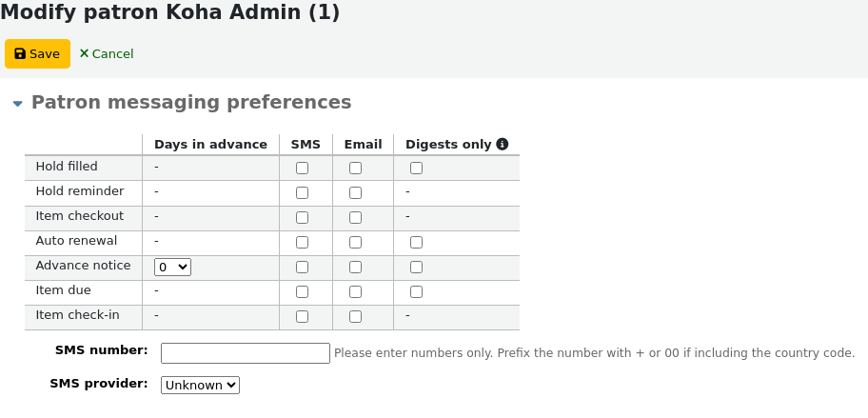Tick SMS checkbox for Item check-in

click(x=302, y=317)
